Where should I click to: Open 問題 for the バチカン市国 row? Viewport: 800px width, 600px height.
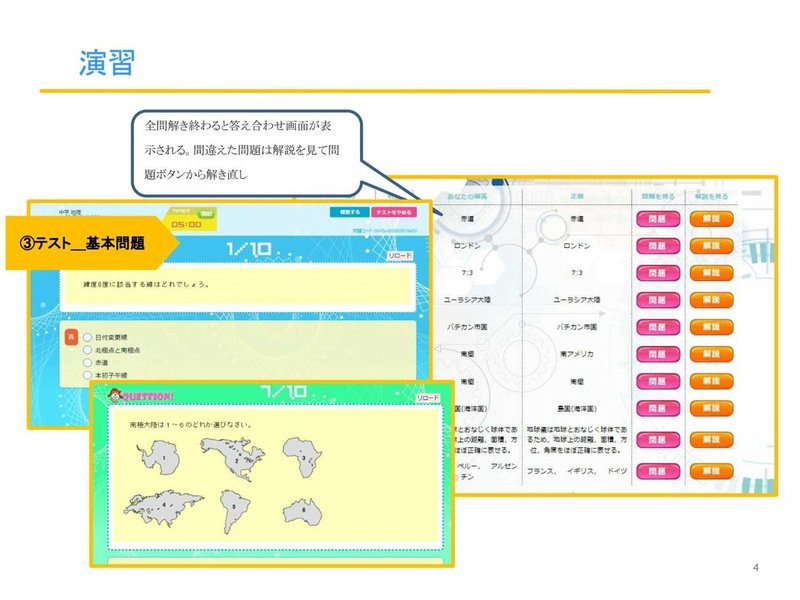point(658,328)
